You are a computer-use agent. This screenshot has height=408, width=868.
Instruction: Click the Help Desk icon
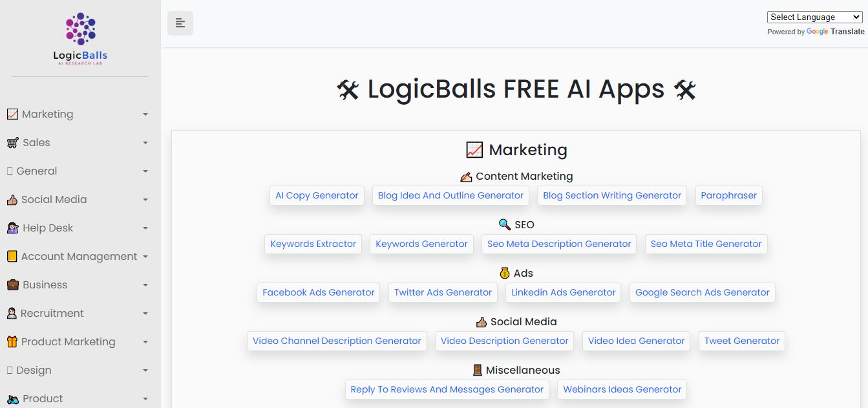[14, 228]
